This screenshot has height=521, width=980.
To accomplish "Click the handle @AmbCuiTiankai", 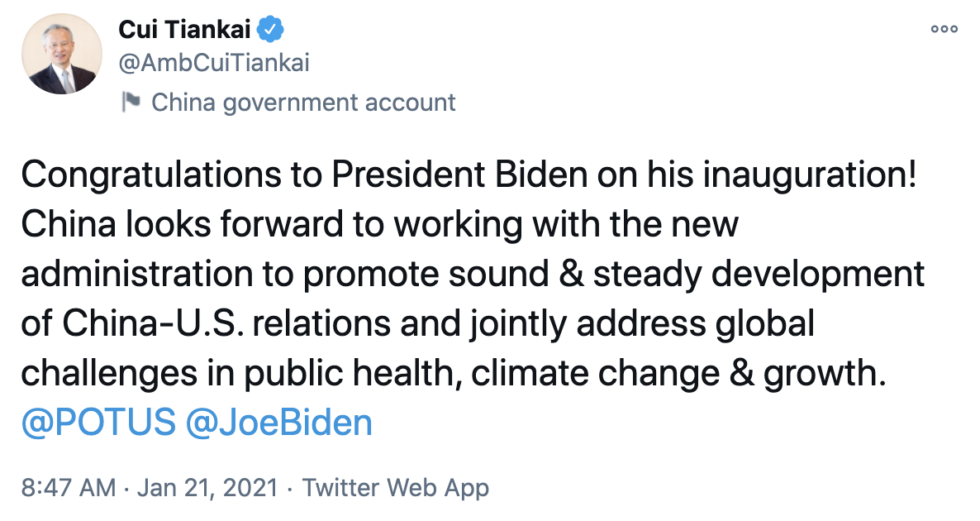I will [x=214, y=62].
